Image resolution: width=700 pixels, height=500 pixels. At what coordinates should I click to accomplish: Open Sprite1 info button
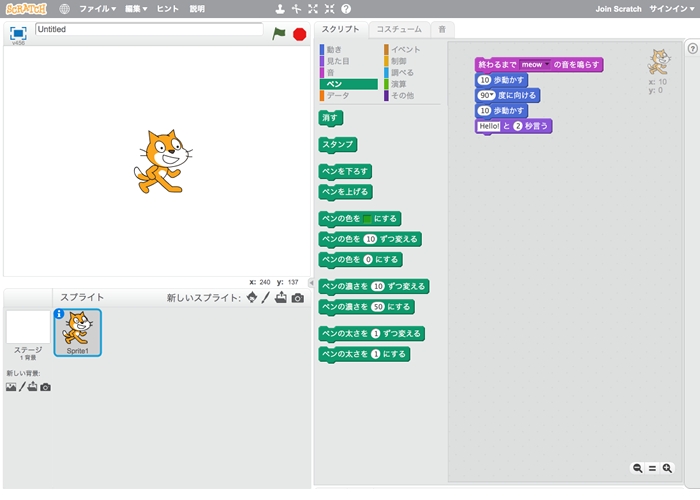tap(59, 314)
